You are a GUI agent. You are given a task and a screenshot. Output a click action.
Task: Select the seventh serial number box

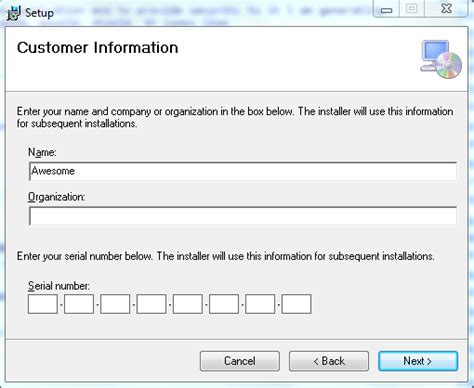click(260, 304)
